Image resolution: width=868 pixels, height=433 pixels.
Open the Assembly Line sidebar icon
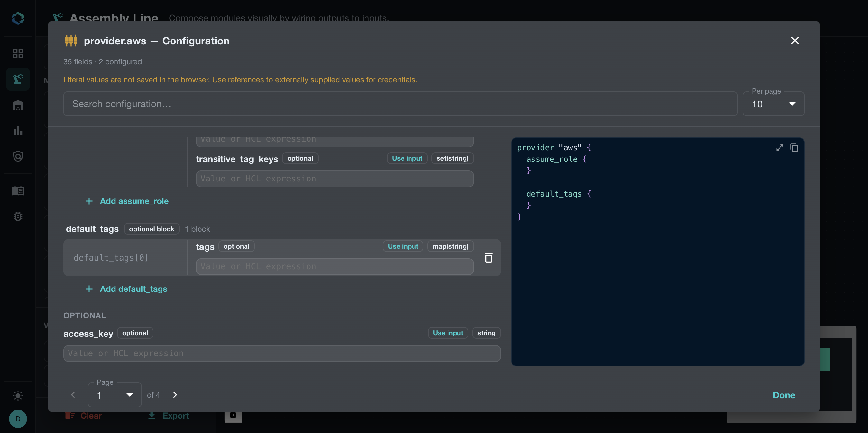click(x=18, y=79)
